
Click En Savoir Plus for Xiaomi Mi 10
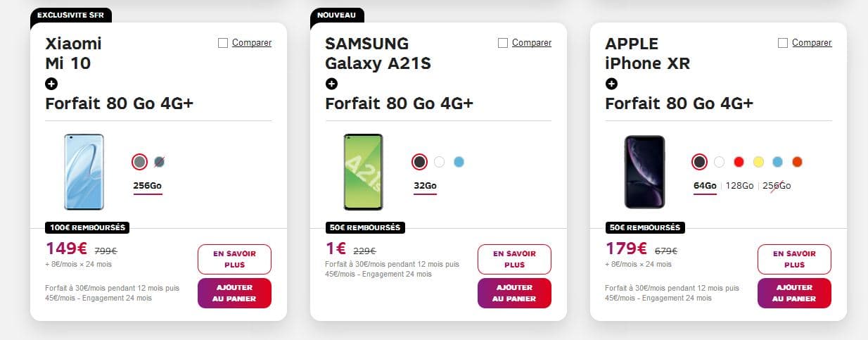[234, 259]
